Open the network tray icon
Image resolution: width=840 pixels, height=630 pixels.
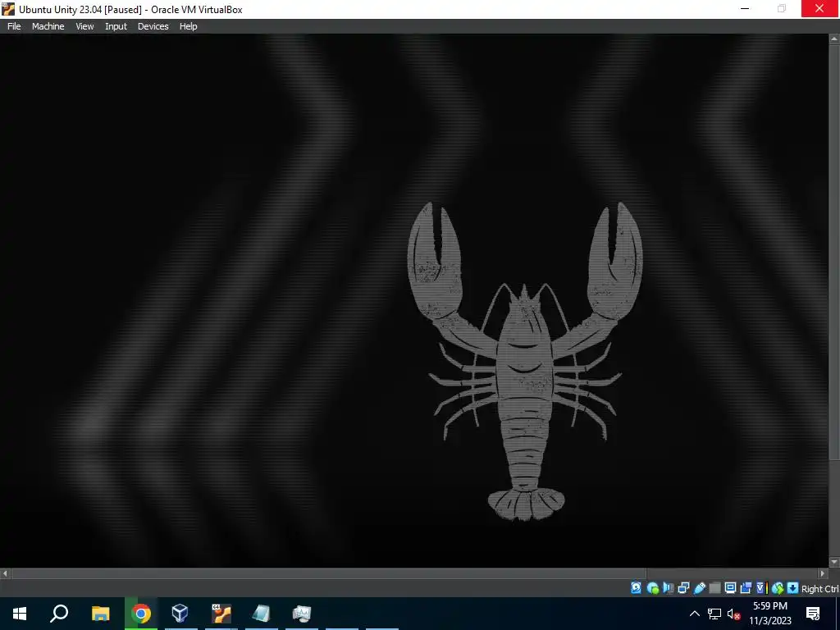tap(714, 614)
